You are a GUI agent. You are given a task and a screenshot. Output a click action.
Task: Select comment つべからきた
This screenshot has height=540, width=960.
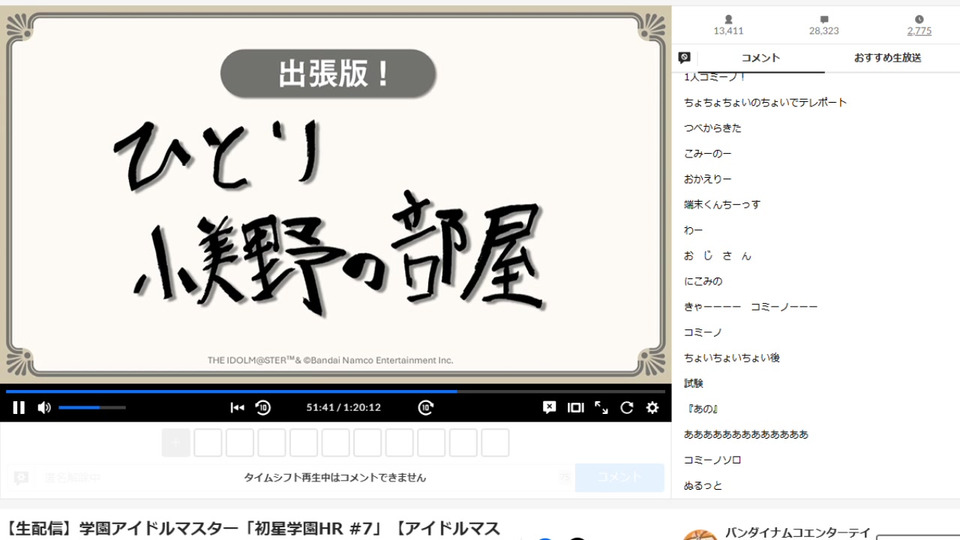713,128
